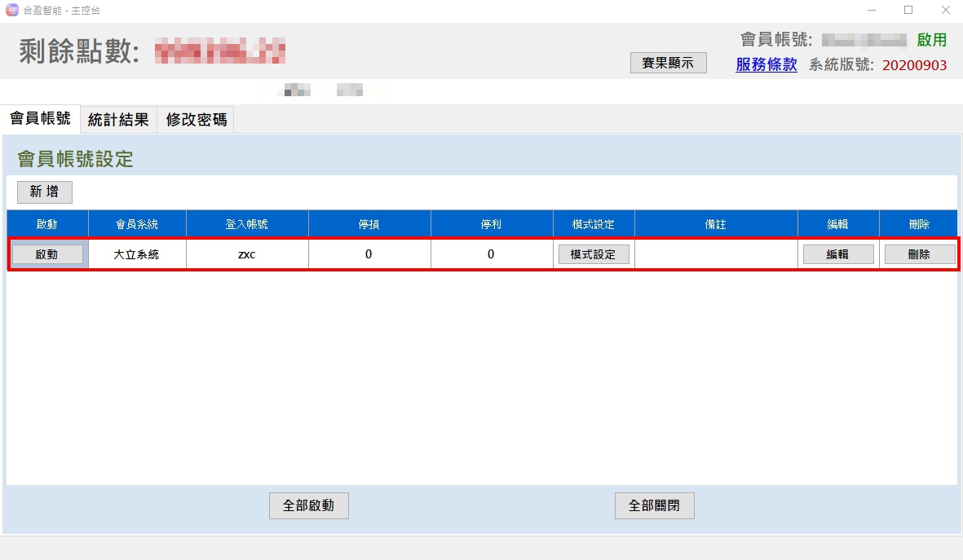963x560 pixels.
Task: Select the 大立系統 cell in the table
Action: (x=136, y=254)
